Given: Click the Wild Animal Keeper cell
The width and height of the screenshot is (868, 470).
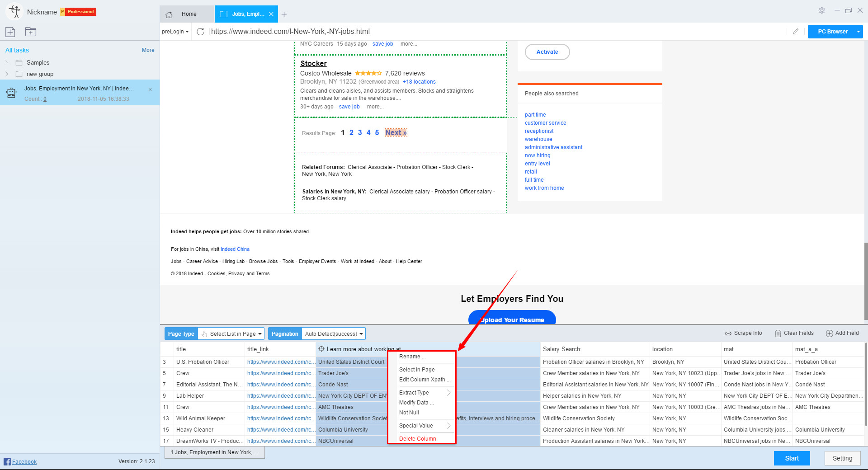Looking at the screenshot, I should (209, 418).
